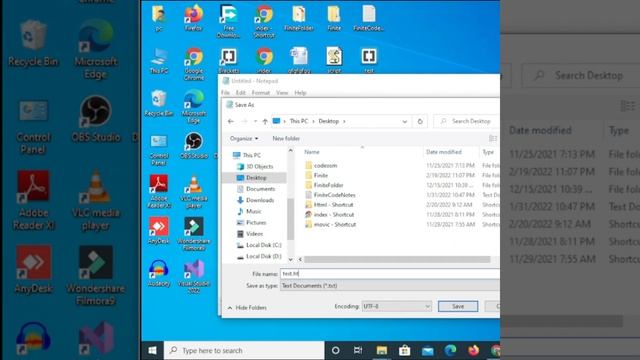
Task: Open the Start menu
Action: (152, 351)
